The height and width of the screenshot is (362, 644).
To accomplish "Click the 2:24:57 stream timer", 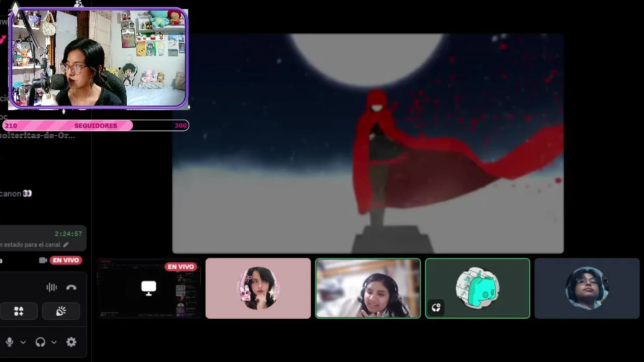I will [68, 234].
